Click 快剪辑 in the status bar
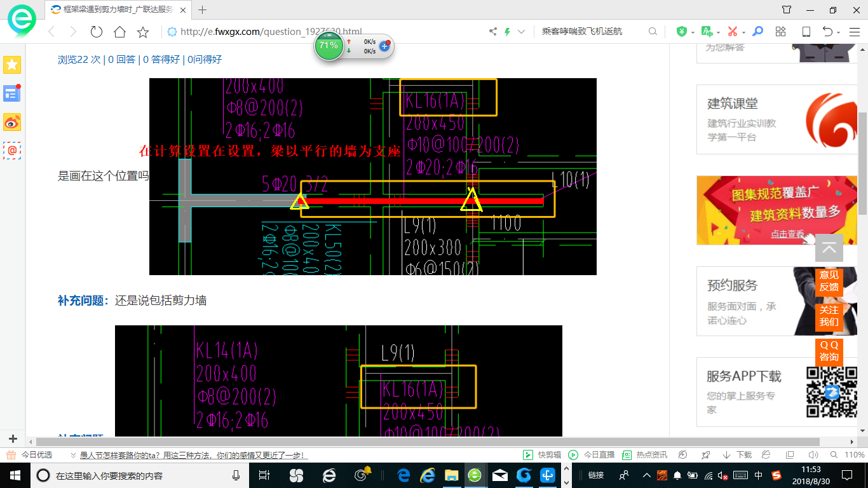Screen dimensions: 868x488 542,455
